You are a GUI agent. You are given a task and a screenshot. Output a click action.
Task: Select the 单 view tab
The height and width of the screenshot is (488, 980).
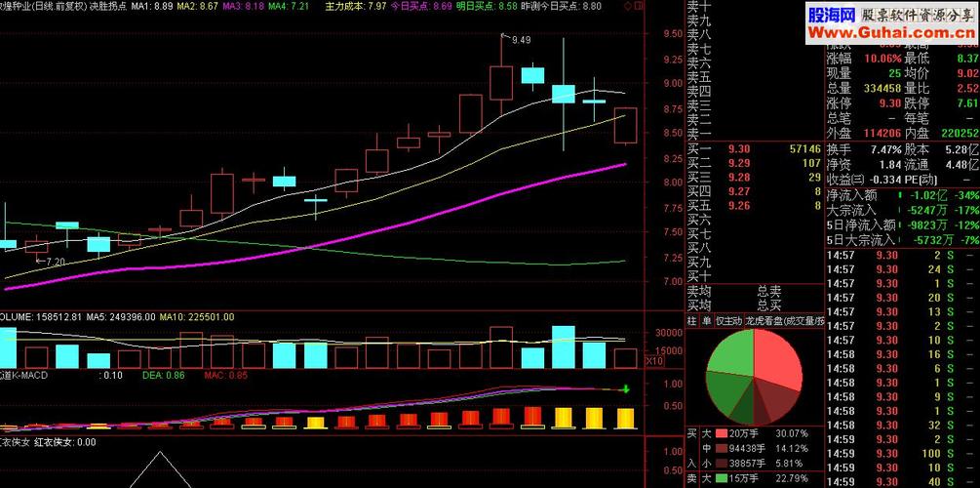pos(706,320)
